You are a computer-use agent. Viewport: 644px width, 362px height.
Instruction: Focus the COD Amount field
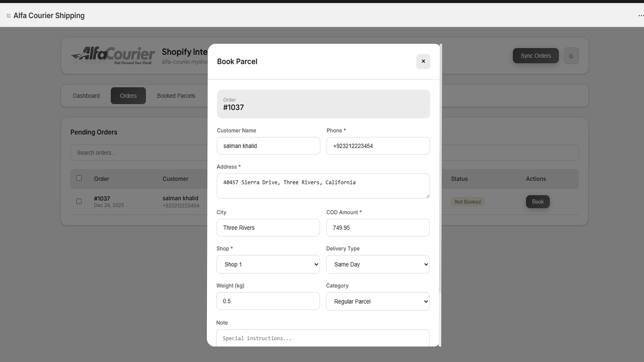(x=377, y=228)
